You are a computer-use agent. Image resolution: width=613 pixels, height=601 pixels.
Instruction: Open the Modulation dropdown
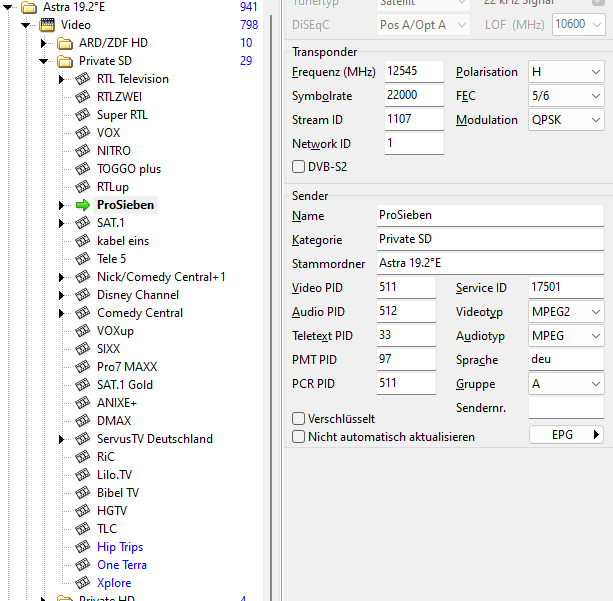[566, 120]
